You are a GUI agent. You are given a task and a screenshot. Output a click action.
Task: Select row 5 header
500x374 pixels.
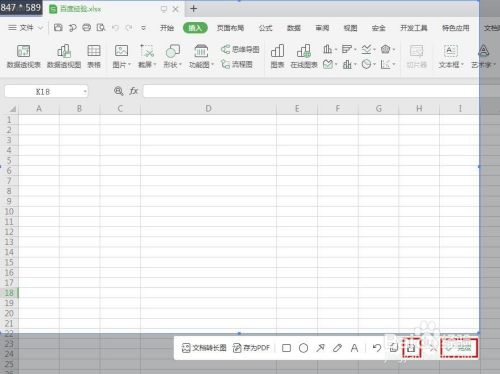(9, 160)
